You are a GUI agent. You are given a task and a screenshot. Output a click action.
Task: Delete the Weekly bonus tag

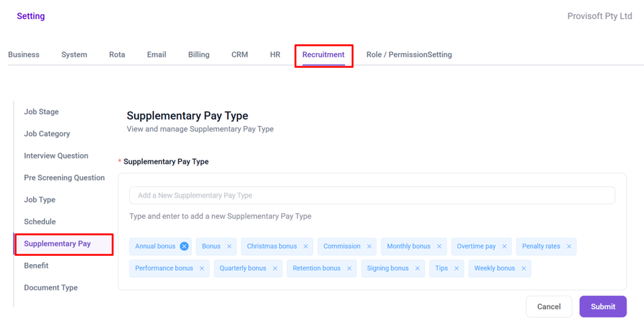coord(524,268)
